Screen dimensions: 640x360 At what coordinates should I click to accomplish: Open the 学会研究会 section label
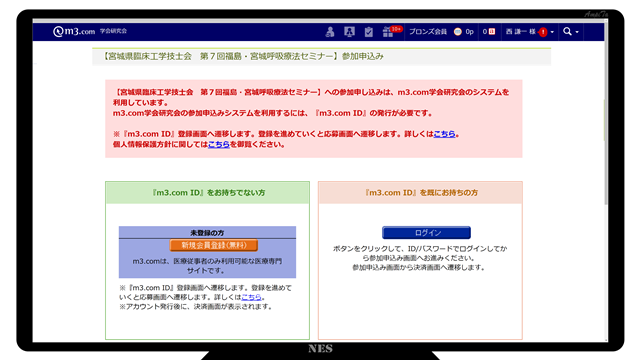113,31
